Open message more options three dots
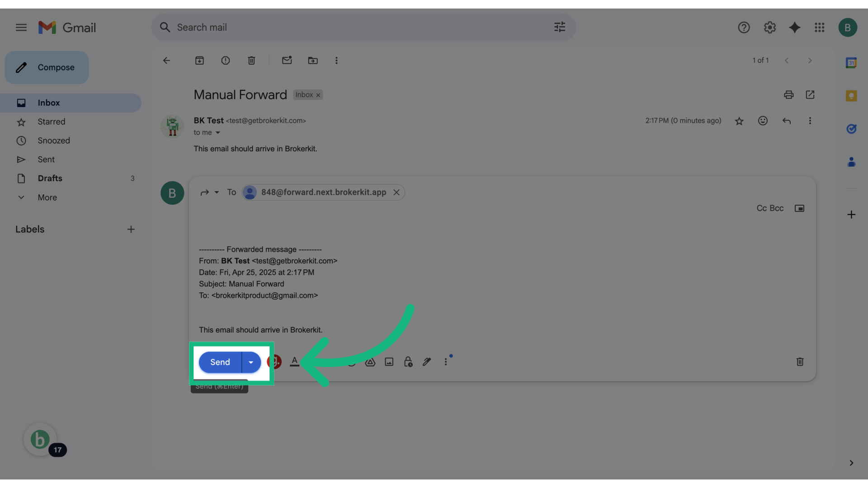Image resolution: width=868 pixels, height=488 pixels. pos(810,121)
